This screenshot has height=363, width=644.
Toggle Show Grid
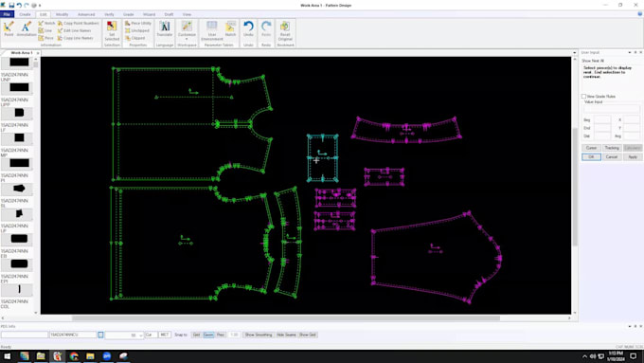(308, 336)
